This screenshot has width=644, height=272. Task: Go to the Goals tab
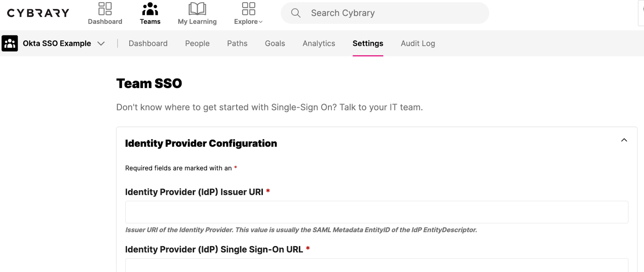pos(275,43)
